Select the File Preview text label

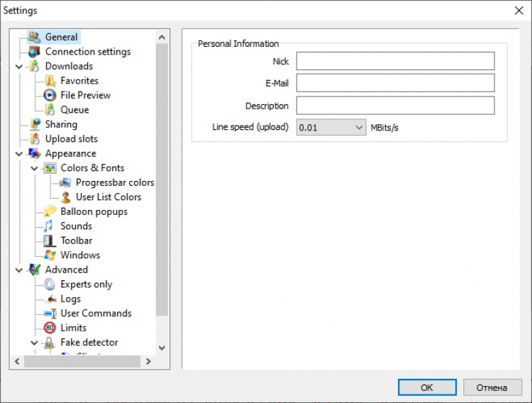86,95
